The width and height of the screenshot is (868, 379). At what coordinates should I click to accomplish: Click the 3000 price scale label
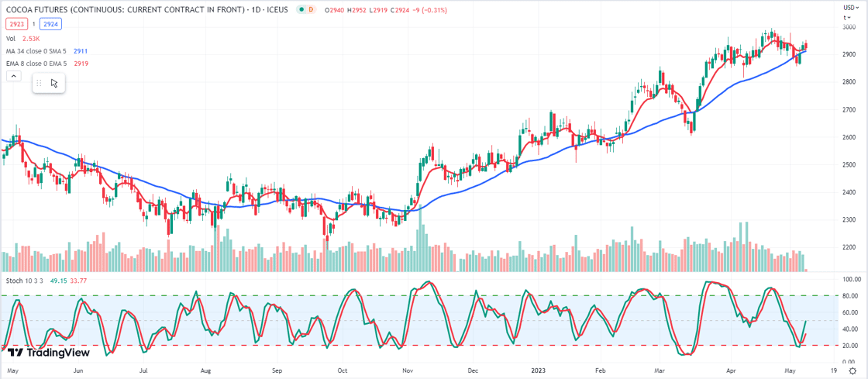(850, 27)
